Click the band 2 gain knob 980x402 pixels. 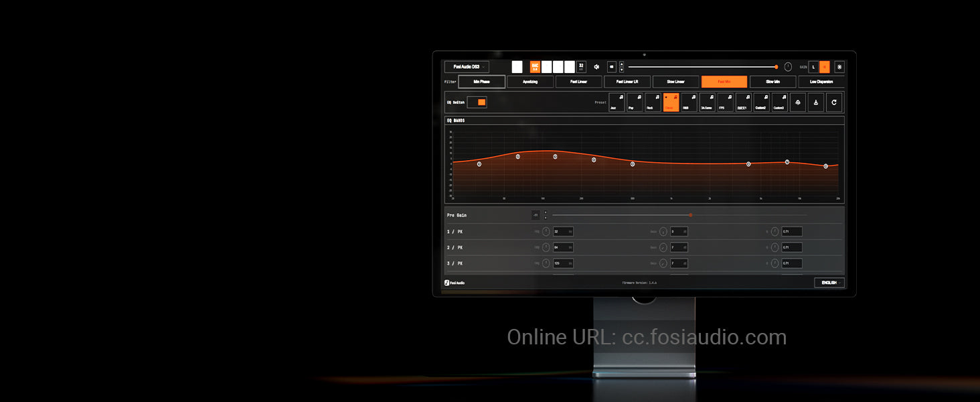(x=663, y=248)
